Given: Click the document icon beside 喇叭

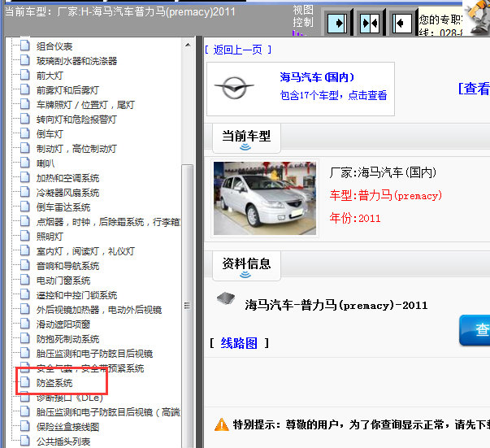Looking at the screenshot, I should coord(25,163).
